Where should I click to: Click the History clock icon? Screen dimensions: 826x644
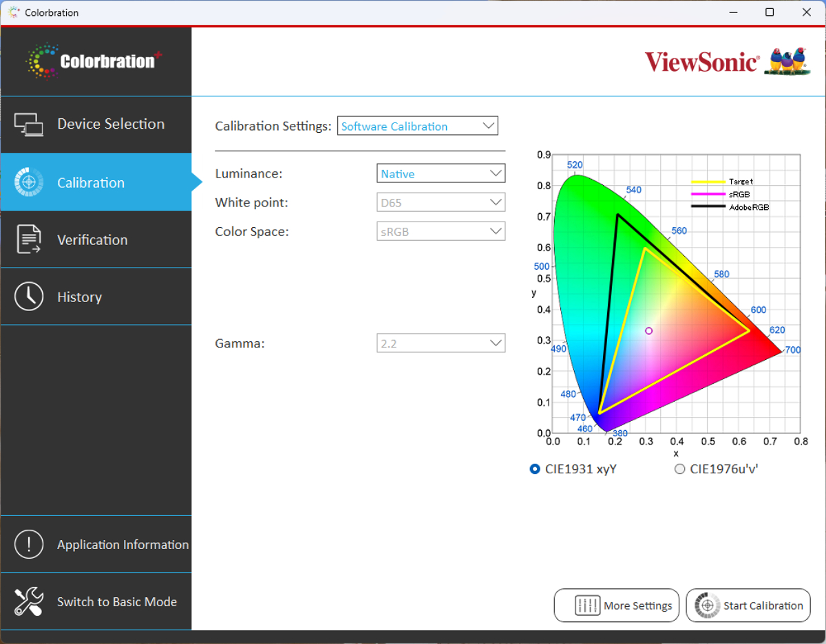28,297
